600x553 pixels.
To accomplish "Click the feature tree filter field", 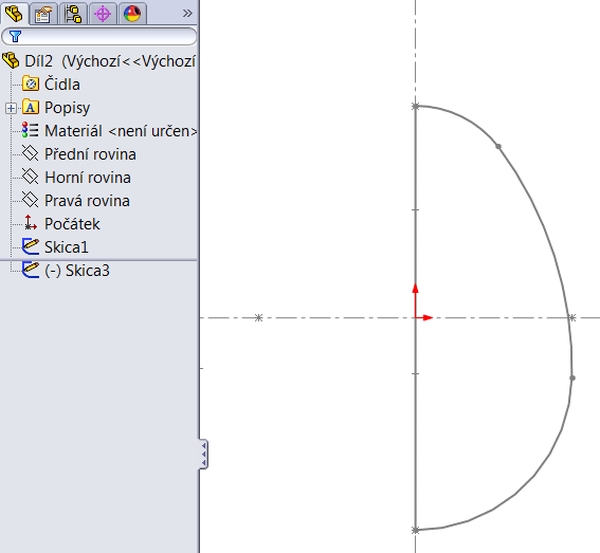I will point(98,37).
